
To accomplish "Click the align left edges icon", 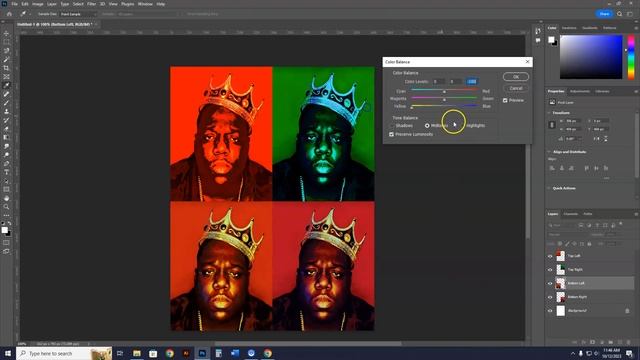I will tap(552, 168).
